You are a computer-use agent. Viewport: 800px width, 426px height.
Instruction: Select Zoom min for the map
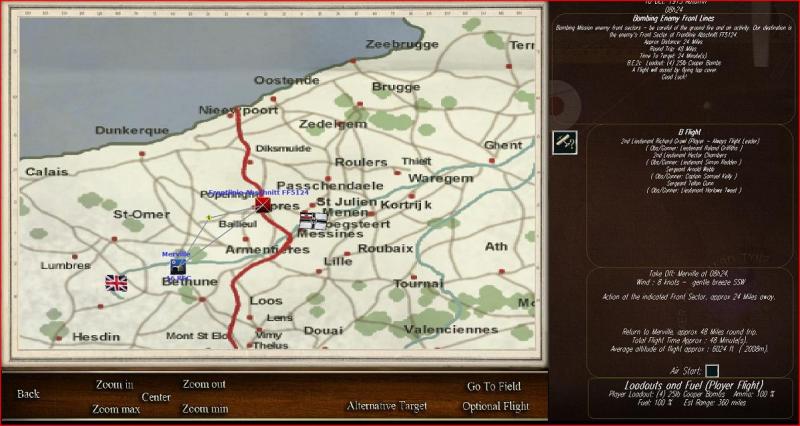[205, 409]
